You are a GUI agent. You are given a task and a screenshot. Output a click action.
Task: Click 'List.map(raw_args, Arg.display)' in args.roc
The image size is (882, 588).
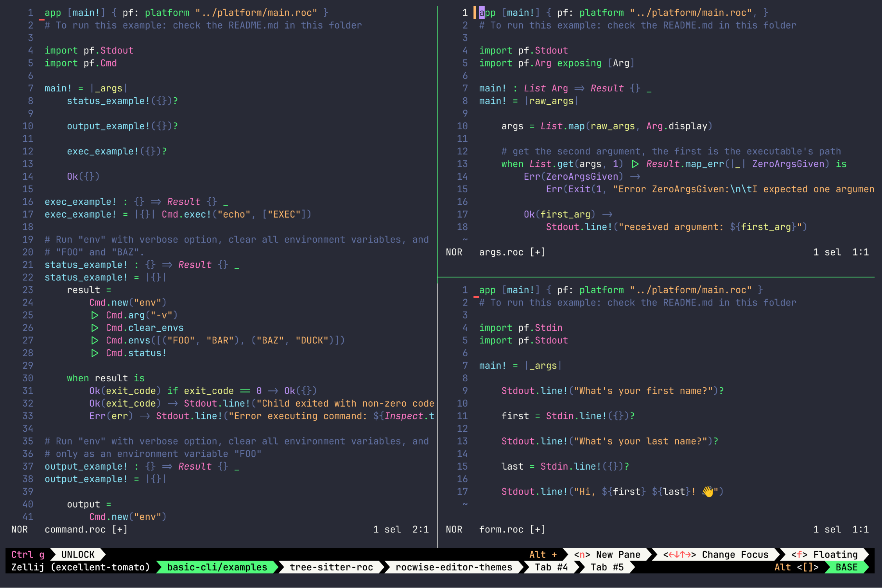(x=626, y=126)
